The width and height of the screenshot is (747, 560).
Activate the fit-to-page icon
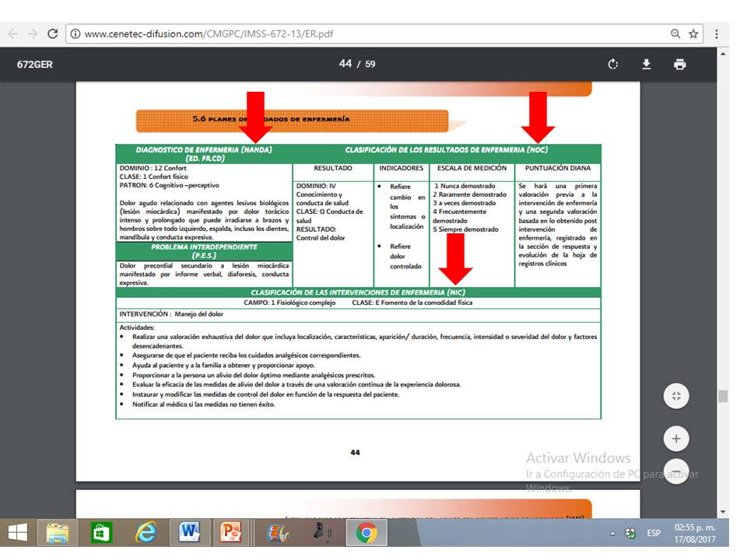coord(675,395)
